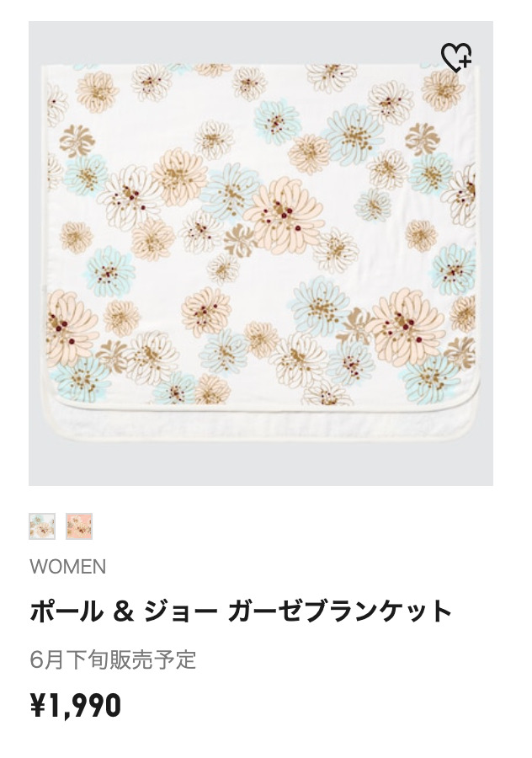532x758 pixels.
Task: Select the pink floral color swatch
Action: [x=79, y=526]
